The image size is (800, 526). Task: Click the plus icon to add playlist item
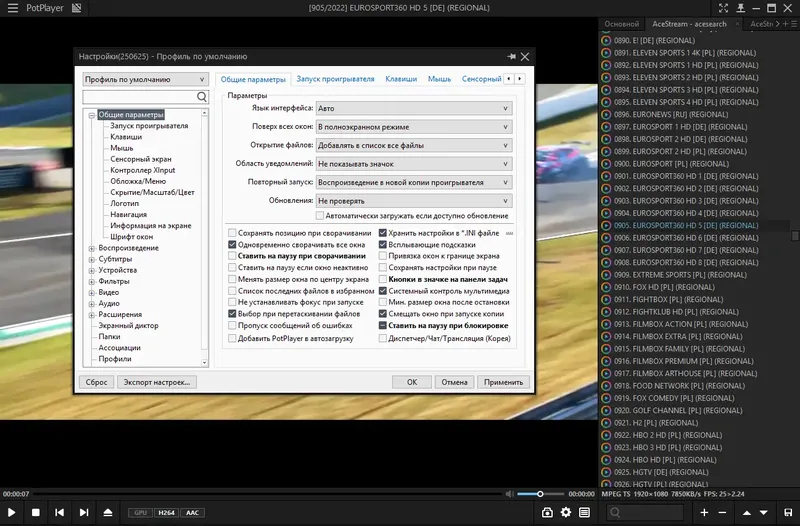coord(704,512)
